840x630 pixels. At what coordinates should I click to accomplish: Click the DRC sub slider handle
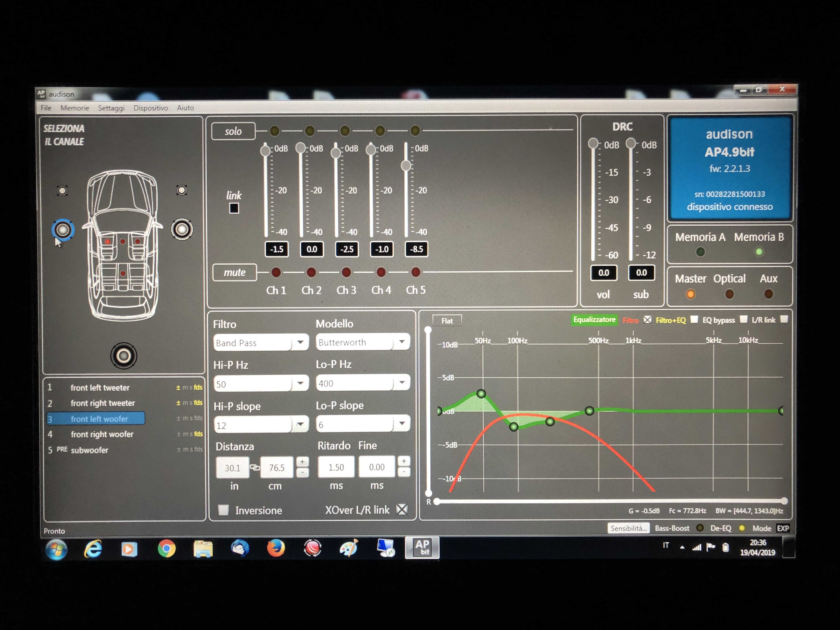(631, 143)
